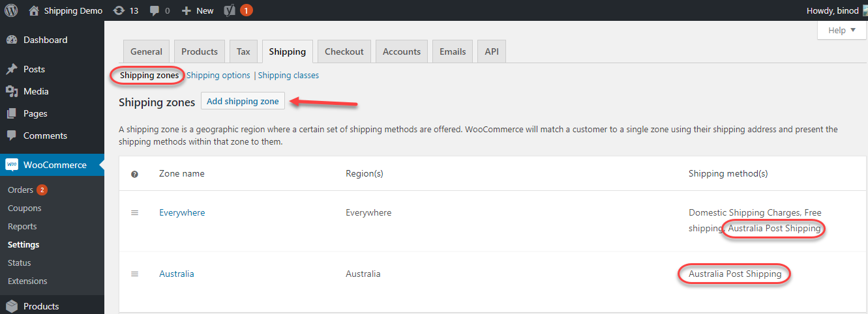Open Settings in WooCommerce submenu
The height and width of the screenshot is (314, 868).
(23, 245)
